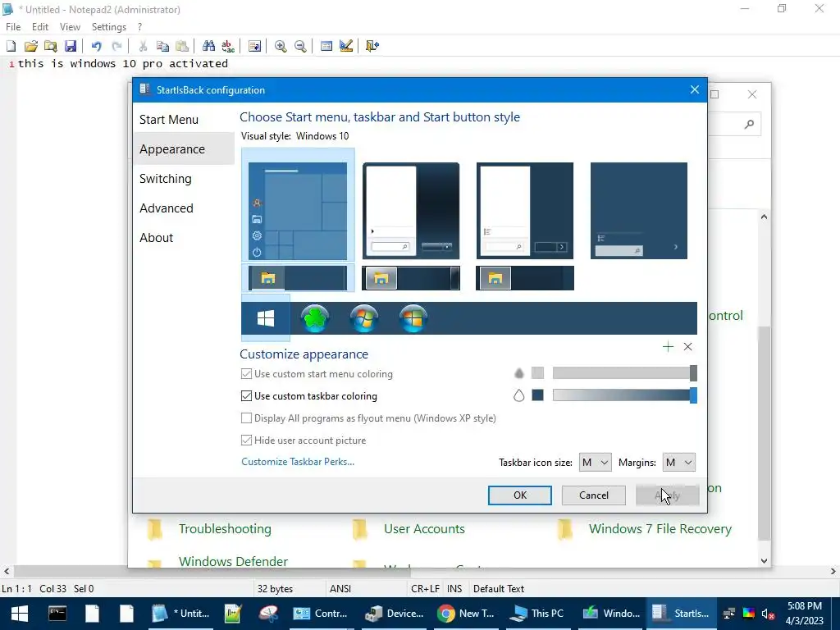The height and width of the screenshot is (630, 840).
Task: Select the green clover Start button style
Action: point(314,318)
